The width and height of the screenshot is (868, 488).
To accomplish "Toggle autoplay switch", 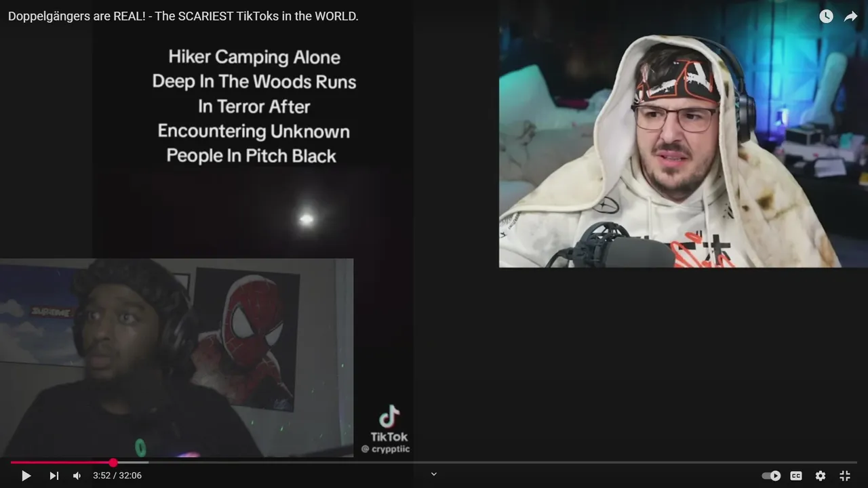I will tap(771, 476).
